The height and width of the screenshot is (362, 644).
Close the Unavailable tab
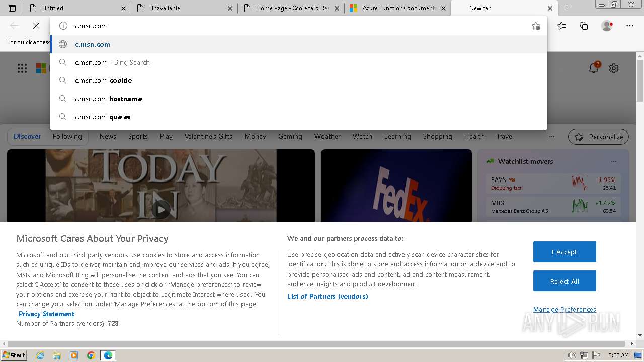(x=230, y=8)
